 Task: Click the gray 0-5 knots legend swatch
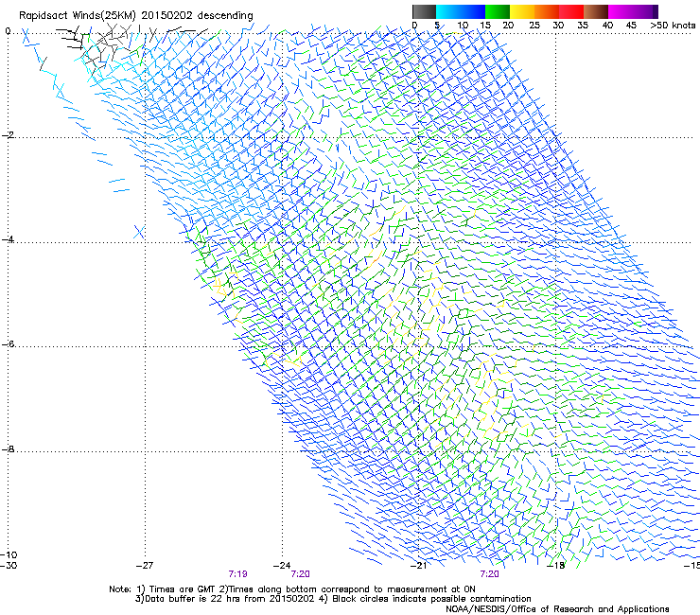tap(424, 11)
